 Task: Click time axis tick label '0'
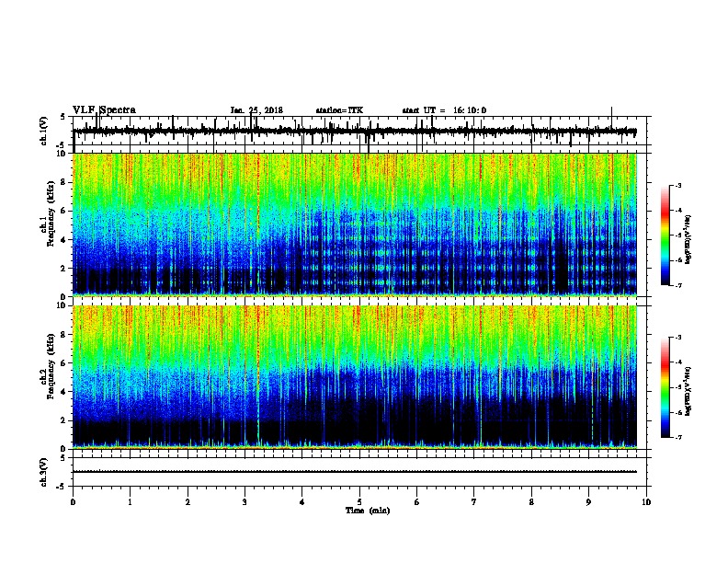pos(73,502)
